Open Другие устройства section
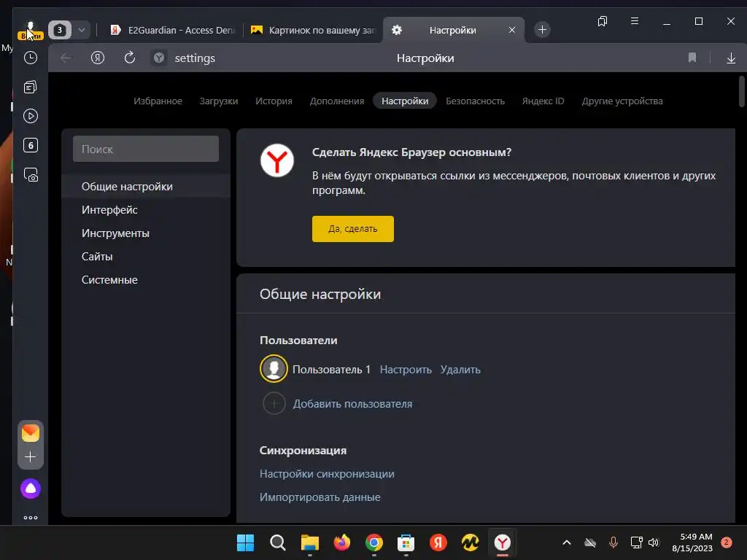 coord(622,101)
